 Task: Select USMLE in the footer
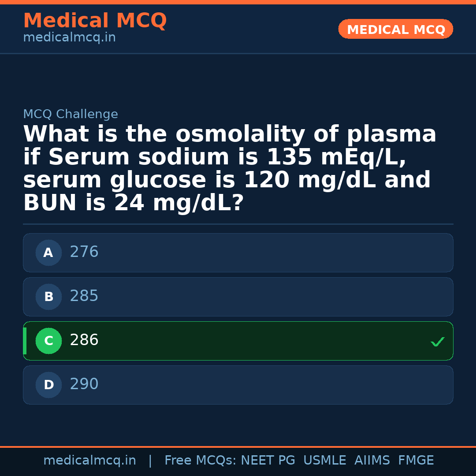(x=324, y=461)
